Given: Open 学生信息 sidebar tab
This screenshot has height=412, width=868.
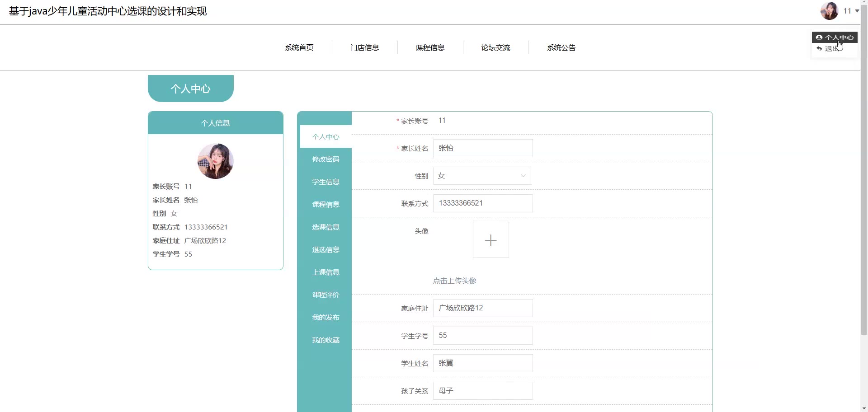Looking at the screenshot, I should (x=325, y=182).
